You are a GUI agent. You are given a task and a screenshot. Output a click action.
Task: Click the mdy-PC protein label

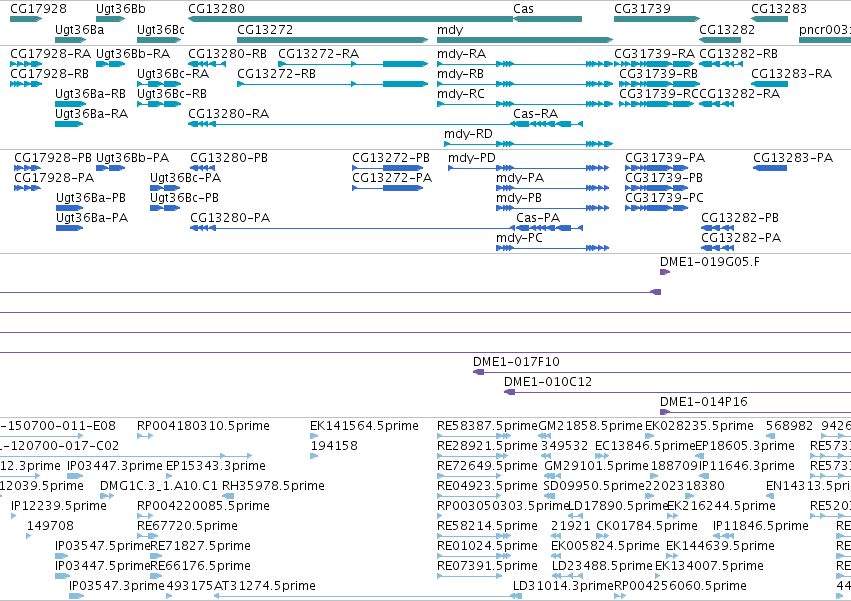tap(519, 238)
